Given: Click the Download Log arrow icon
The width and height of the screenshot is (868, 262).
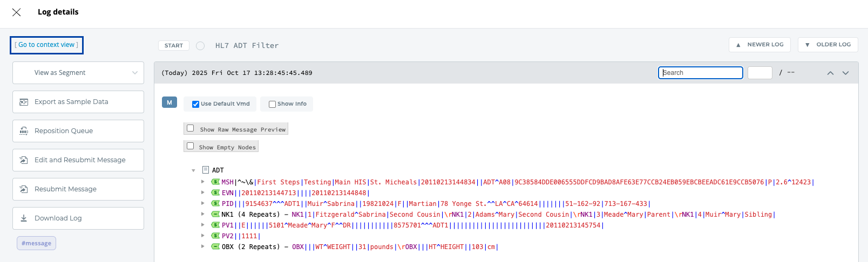Looking at the screenshot, I should [24, 218].
